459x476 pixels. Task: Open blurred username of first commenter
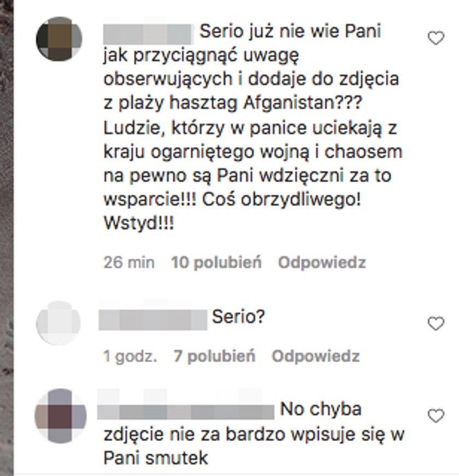149,34
